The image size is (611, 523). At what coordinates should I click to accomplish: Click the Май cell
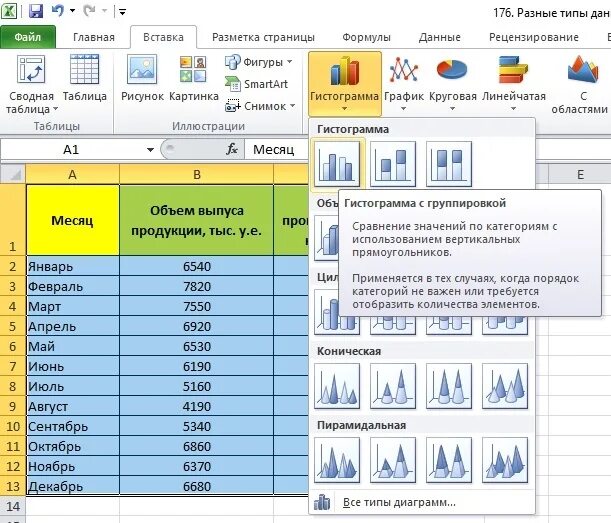72,346
